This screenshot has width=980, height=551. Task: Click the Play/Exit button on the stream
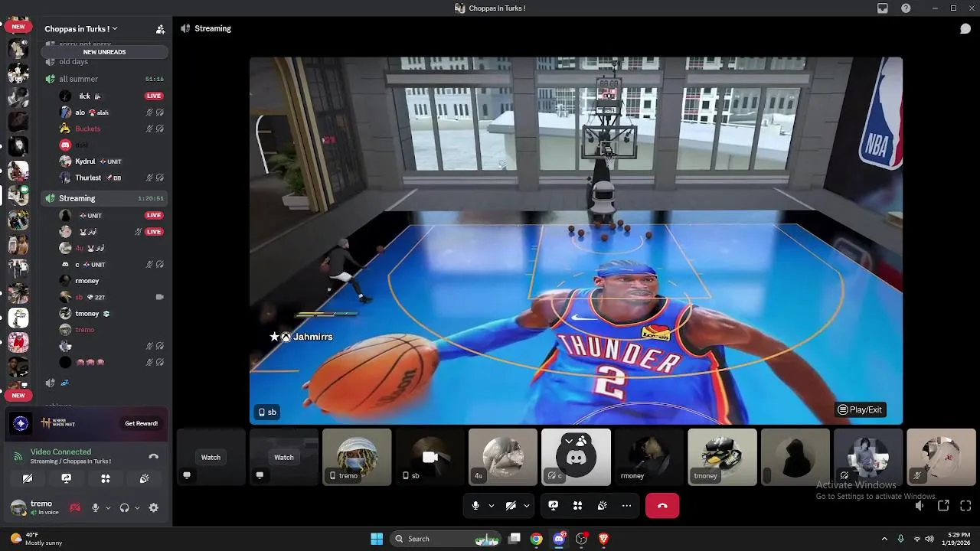coord(860,409)
